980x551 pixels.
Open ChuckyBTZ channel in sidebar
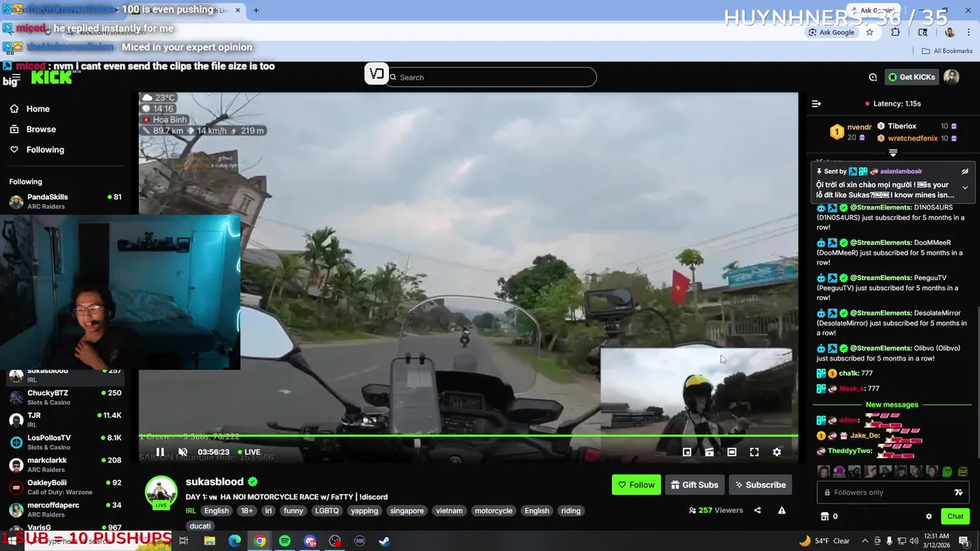point(65,397)
